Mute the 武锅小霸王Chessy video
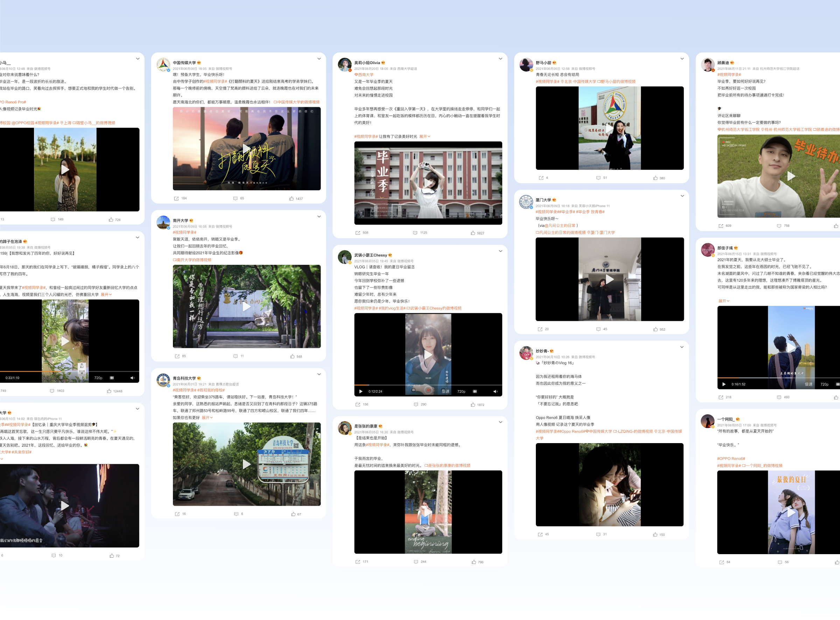The width and height of the screenshot is (840, 620). tap(495, 392)
